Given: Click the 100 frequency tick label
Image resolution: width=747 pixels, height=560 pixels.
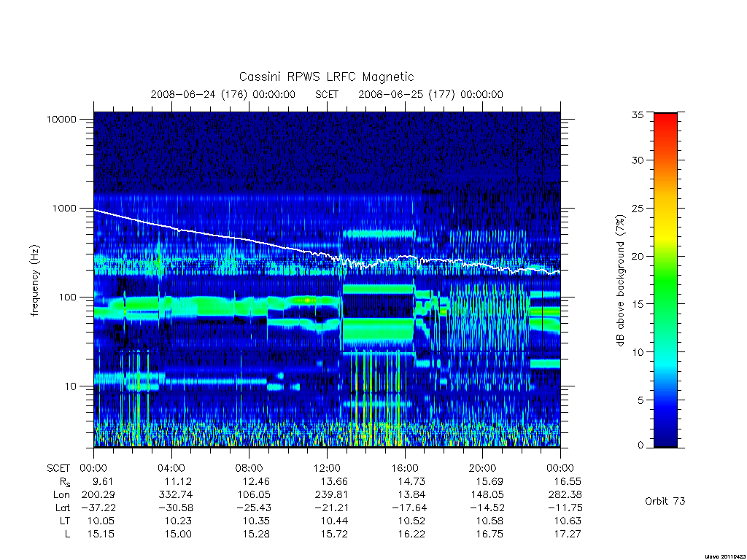Looking at the screenshot, I should [68, 297].
